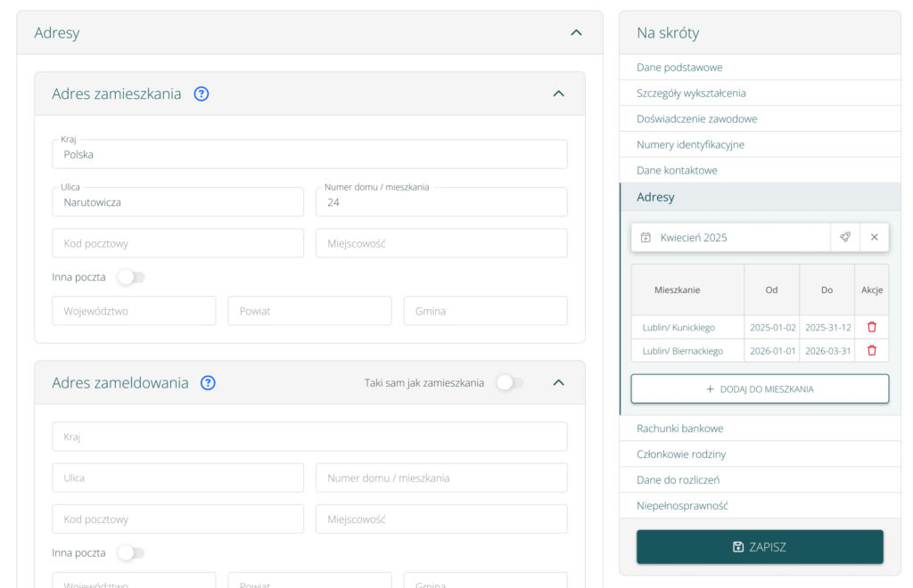Delete the Lublin/ Biernackiego apartment row
The width and height of the screenshot is (913, 588).
(x=871, y=351)
